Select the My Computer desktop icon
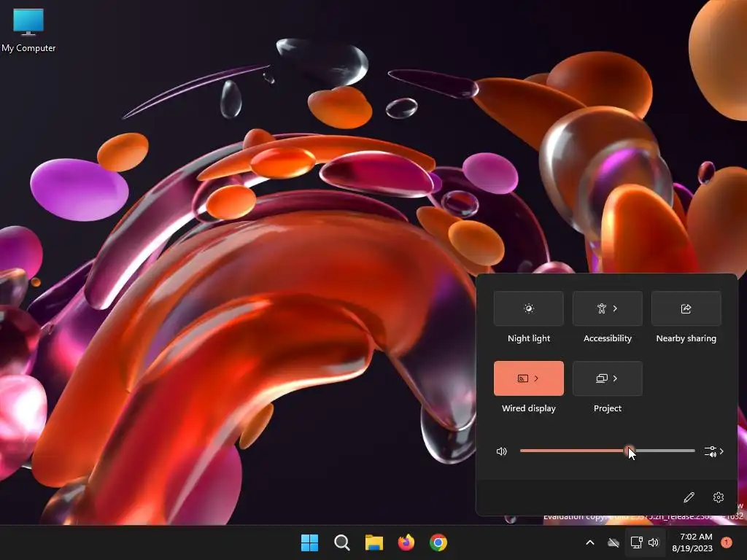Viewport: 747px width, 560px height. coord(28,30)
